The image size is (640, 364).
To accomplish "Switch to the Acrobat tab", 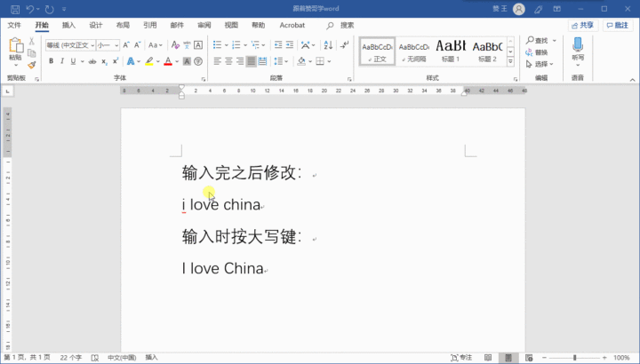I will pyautogui.click(x=292, y=25).
